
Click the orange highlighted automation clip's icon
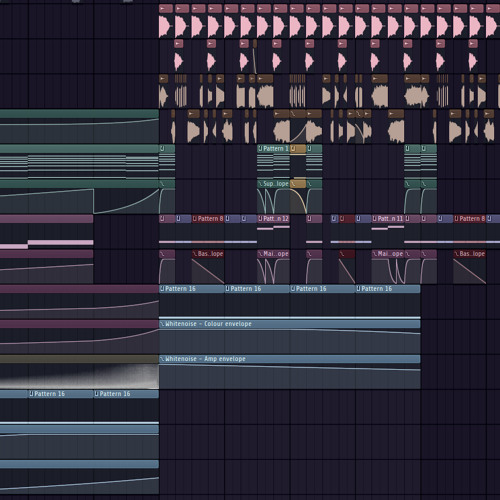293,184
